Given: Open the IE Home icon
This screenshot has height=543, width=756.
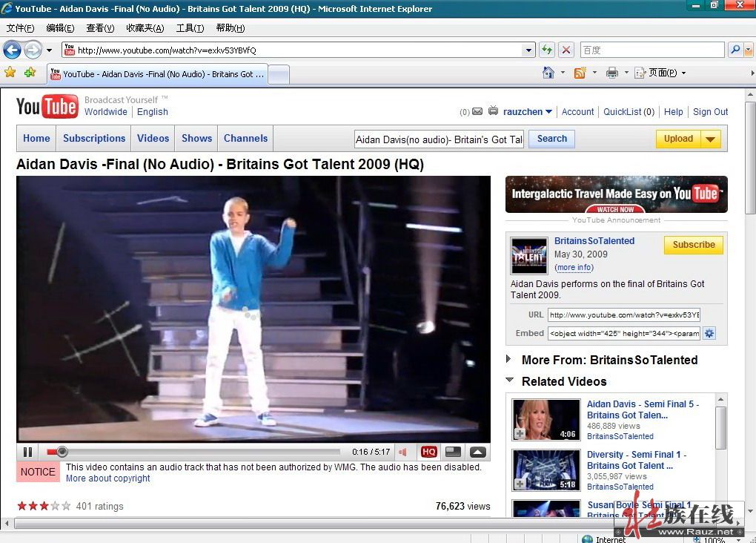Looking at the screenshot, I should coord(548,73).
